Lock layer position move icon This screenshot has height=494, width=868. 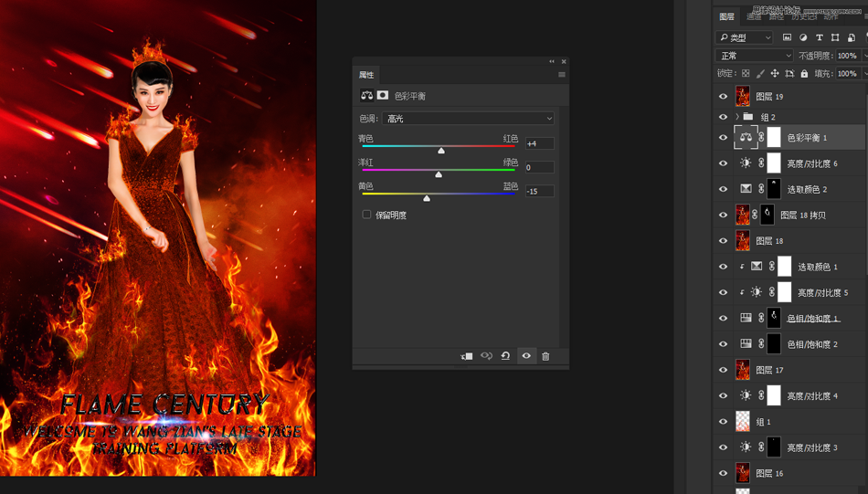pos(775,74)
